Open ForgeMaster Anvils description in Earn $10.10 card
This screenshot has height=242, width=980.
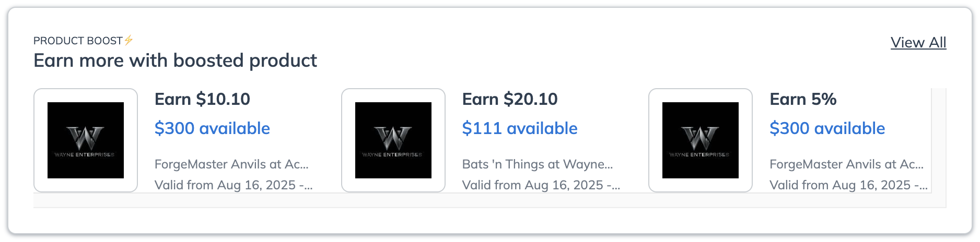coord(231,164)
